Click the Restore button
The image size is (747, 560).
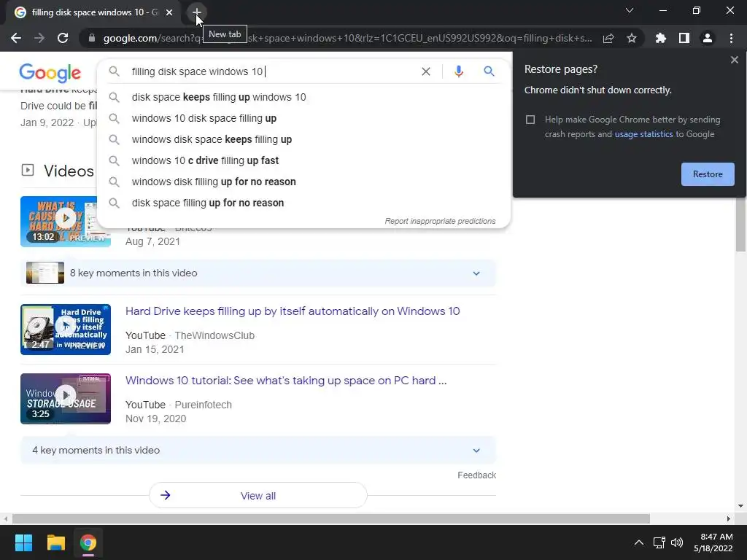(708, 174)
